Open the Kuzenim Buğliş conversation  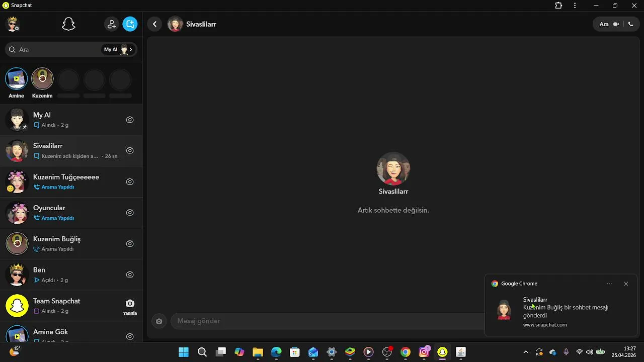71,243
